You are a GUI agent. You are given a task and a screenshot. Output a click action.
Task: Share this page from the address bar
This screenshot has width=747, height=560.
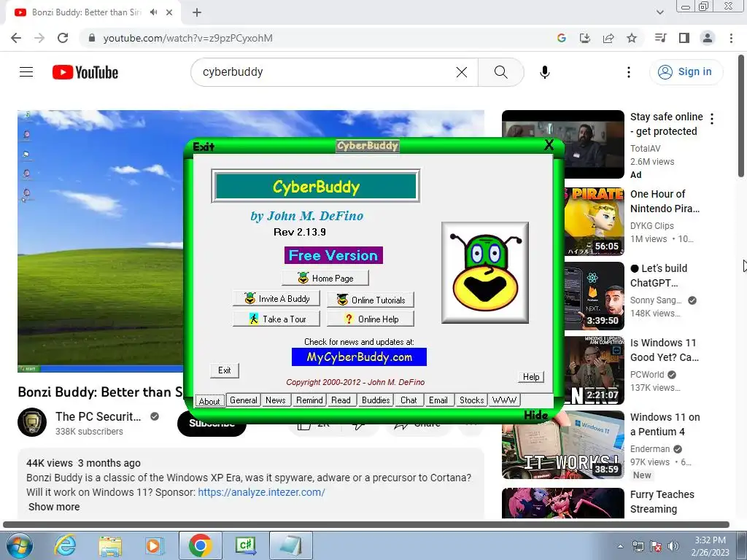point(608,38)
